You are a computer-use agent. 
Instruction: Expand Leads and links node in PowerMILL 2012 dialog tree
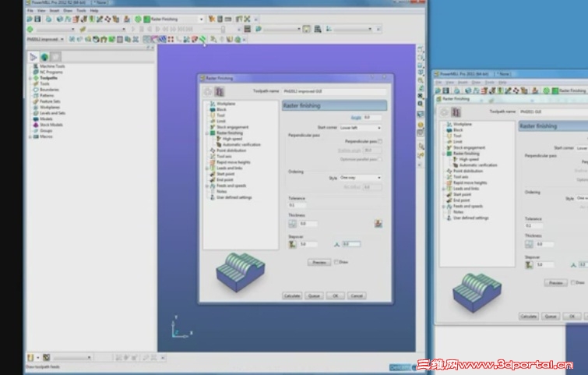207,168
